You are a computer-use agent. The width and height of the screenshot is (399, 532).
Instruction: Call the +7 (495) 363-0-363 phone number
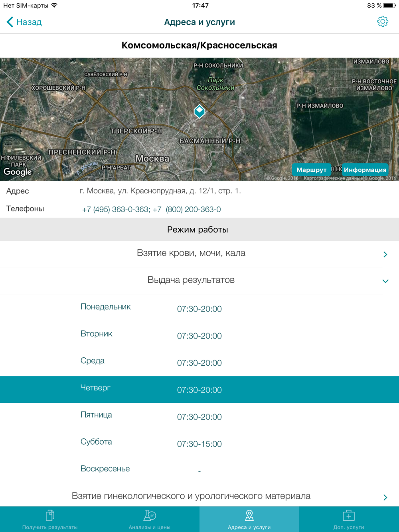[x=115, y=209]
